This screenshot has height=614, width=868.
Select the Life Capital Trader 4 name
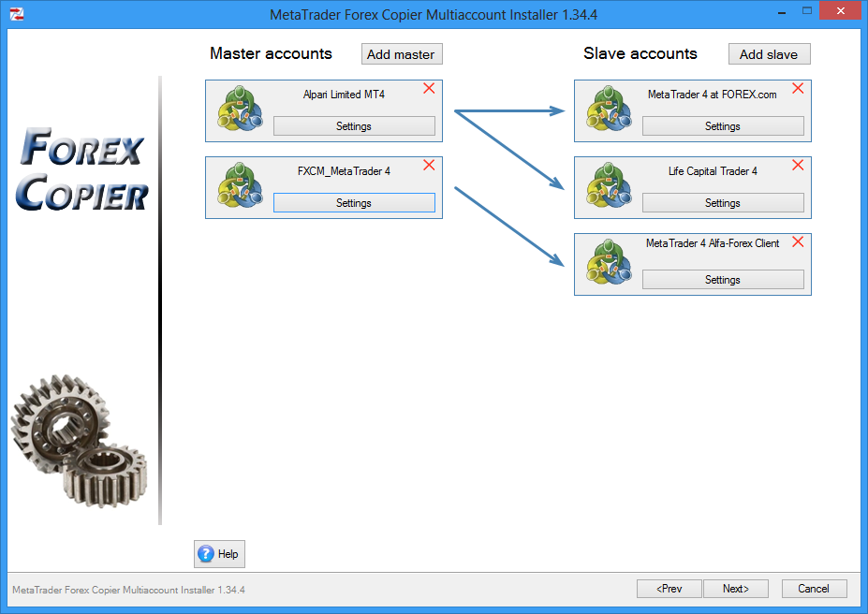(x=713, y=171)
